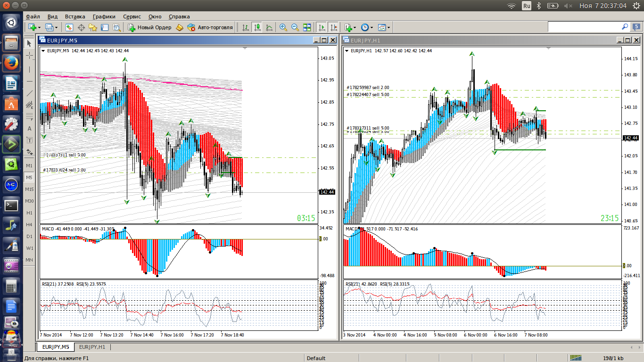
Task: Open the community chat notifications icon
Action: click(636, 27)
